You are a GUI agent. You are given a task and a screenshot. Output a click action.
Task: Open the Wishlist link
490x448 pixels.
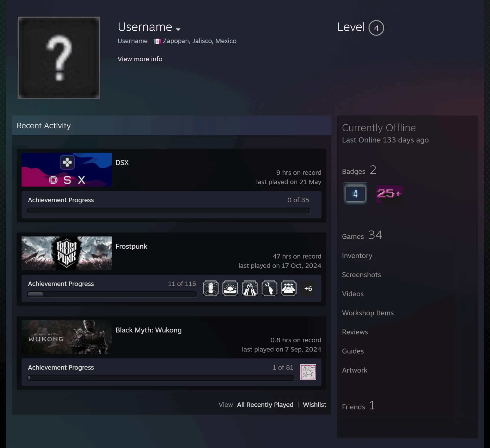pos(314,405)
